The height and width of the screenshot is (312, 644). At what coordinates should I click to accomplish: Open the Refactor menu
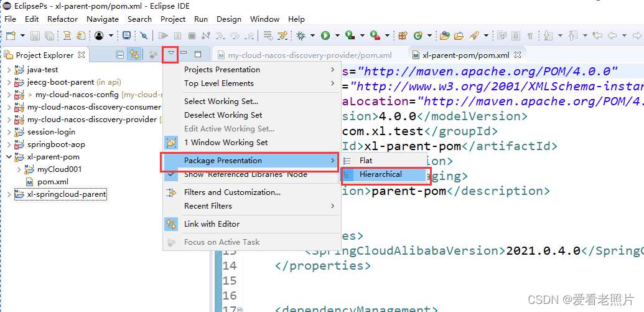click(62, 19)
